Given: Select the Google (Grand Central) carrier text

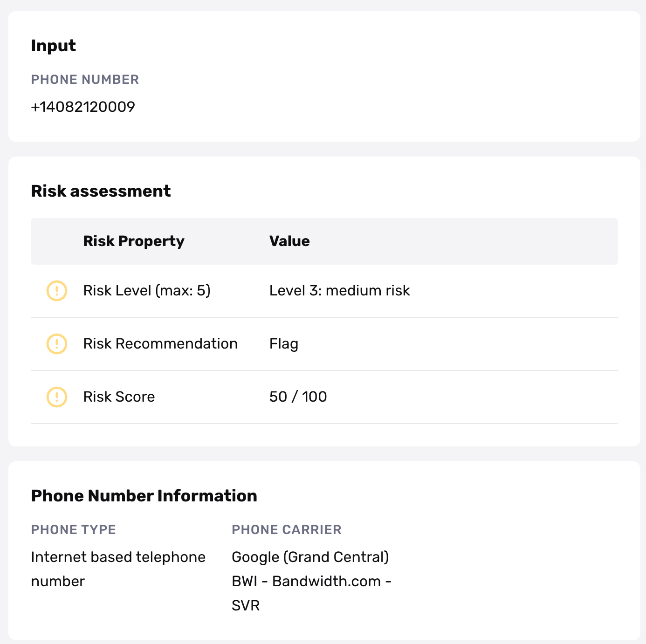Looking at the screenshot, I should [x=310, y=557].
